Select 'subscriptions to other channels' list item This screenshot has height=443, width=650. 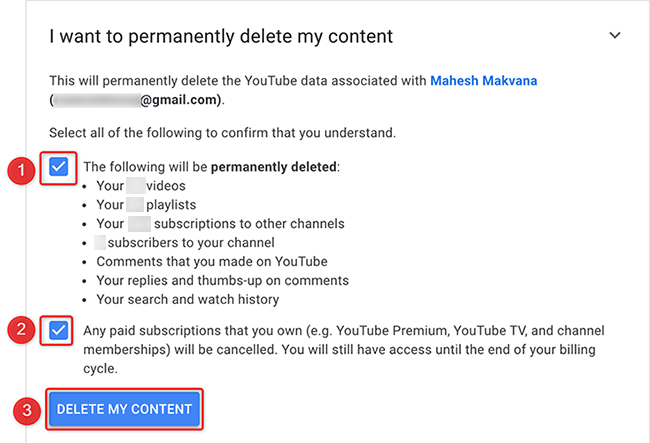point(220,223)
